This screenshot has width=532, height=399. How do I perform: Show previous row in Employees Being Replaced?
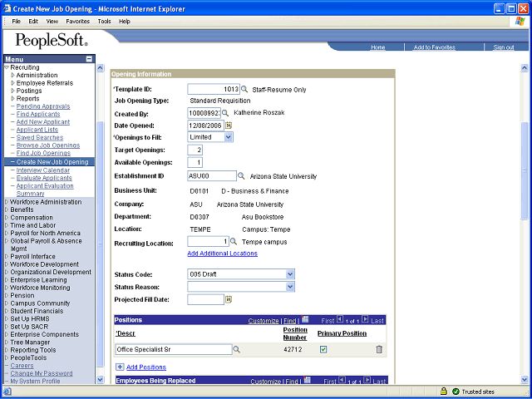click(342, 380)
